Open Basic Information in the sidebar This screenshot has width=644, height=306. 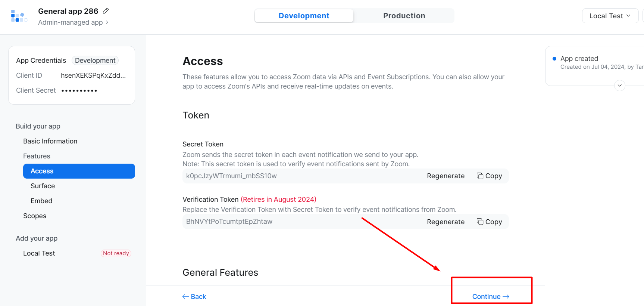50,141
